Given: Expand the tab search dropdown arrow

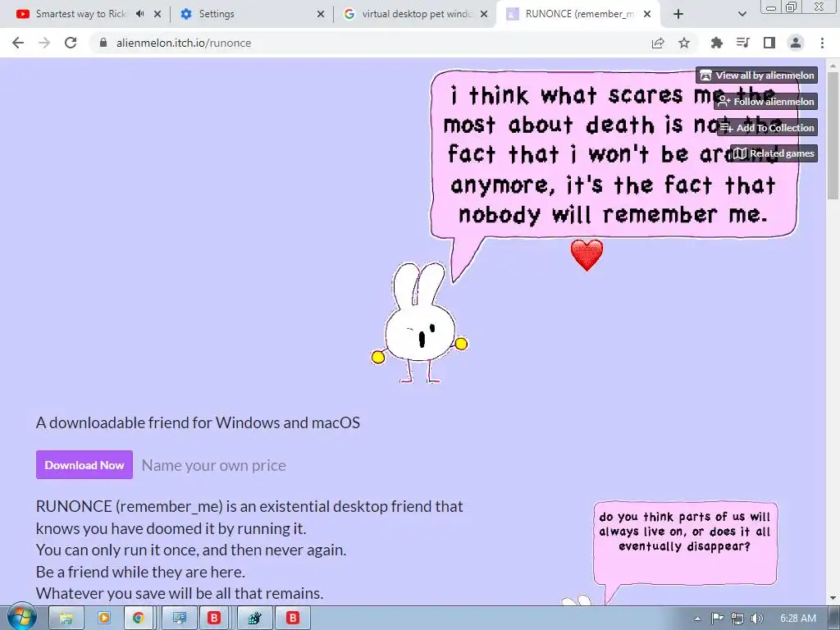Looking at the screenshot, I should coord(742,14).
